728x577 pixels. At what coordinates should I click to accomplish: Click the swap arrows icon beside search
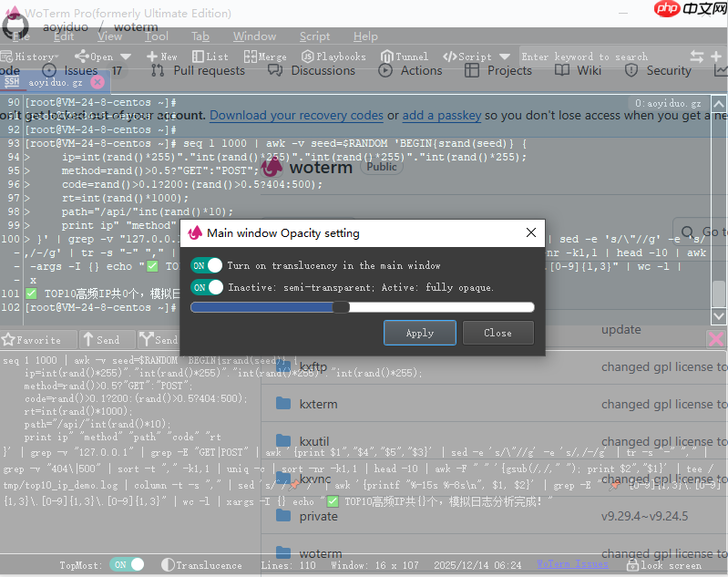pos(696,57)
